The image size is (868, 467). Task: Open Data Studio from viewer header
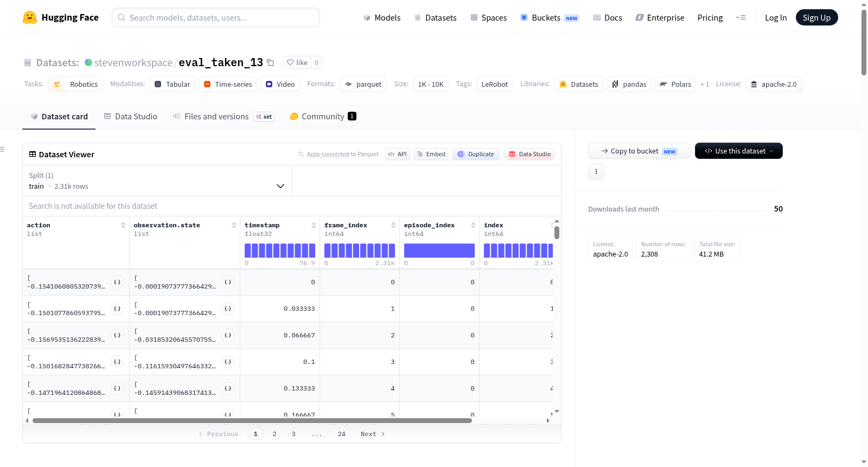pos(529,154)
